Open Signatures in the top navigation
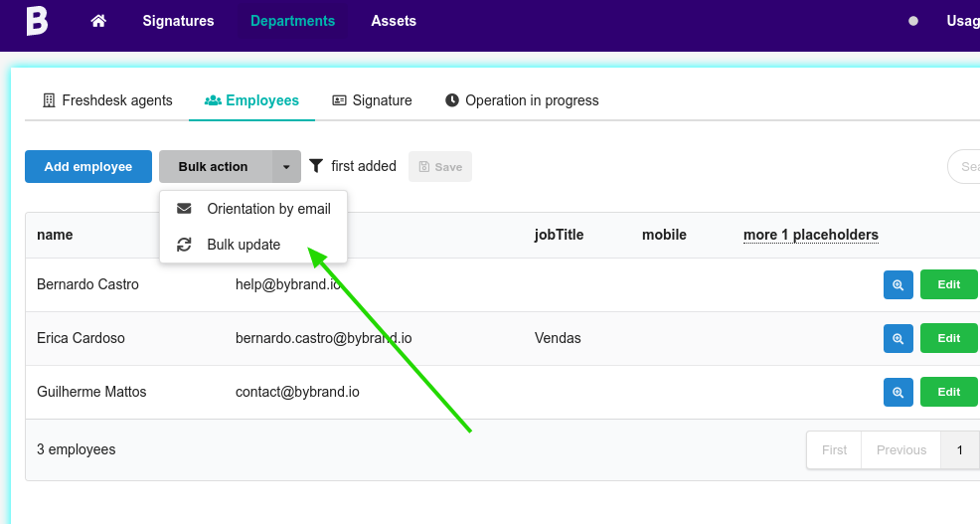The image size is (980, 524). tap(178, 21)
